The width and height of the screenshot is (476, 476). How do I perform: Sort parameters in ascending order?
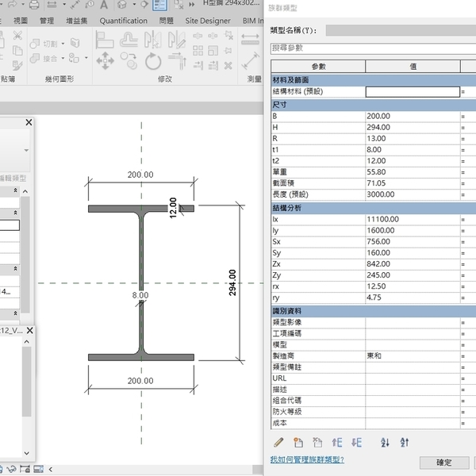[386, 442]
